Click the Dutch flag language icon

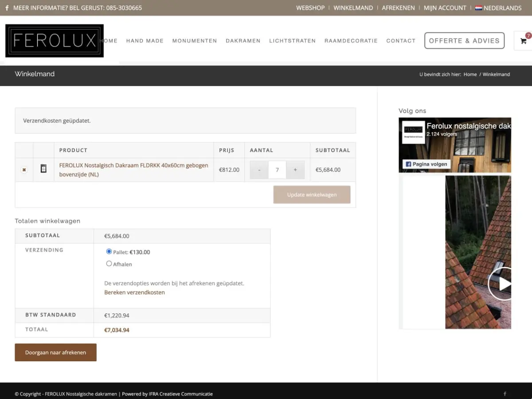tap(478, 8)
